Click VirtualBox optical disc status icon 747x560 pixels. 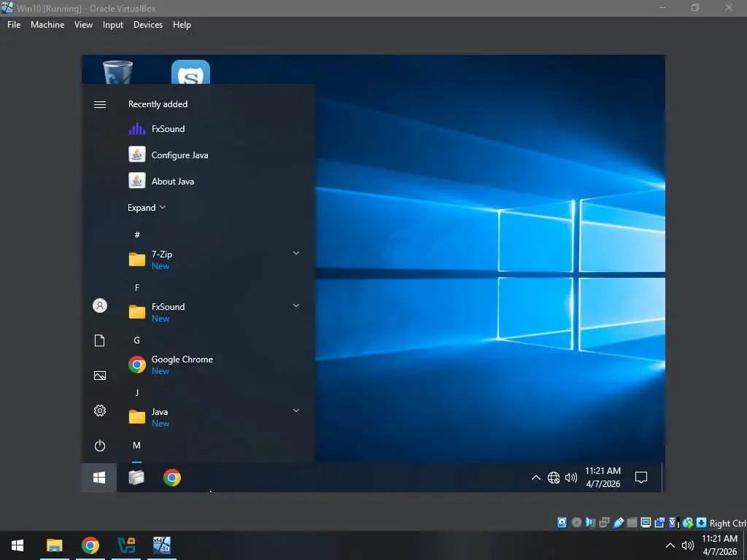(576, 523)
